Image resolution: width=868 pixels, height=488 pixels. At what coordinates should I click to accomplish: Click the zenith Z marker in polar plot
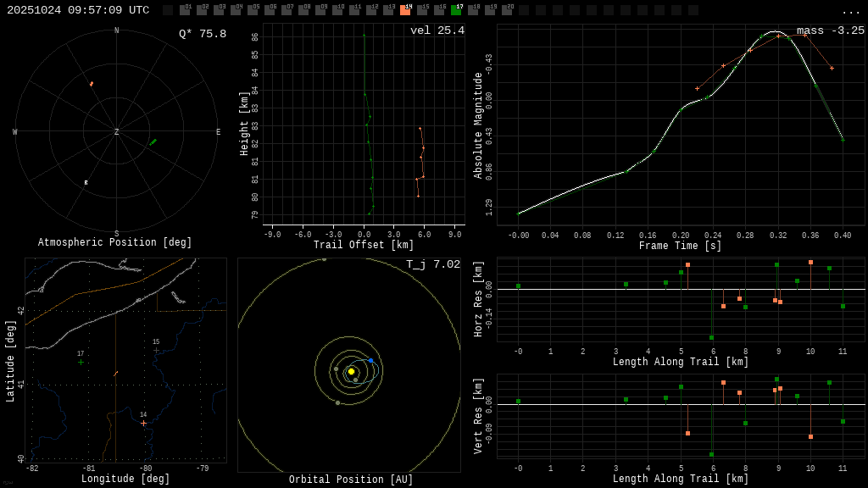(117, 132)
